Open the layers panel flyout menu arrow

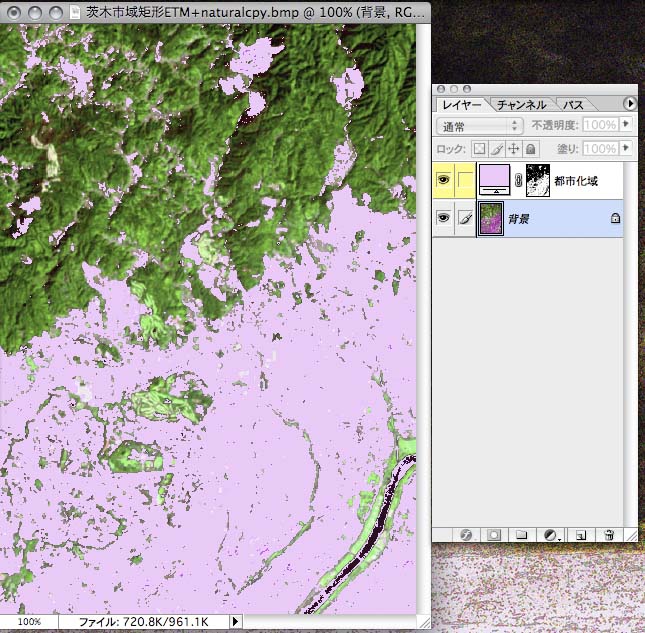[630, 104]
